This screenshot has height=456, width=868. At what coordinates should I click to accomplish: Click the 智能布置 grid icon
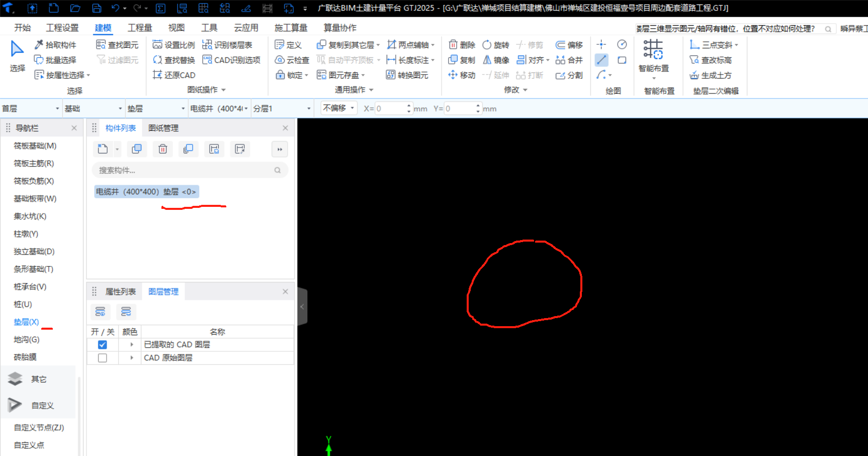[653, 49]
